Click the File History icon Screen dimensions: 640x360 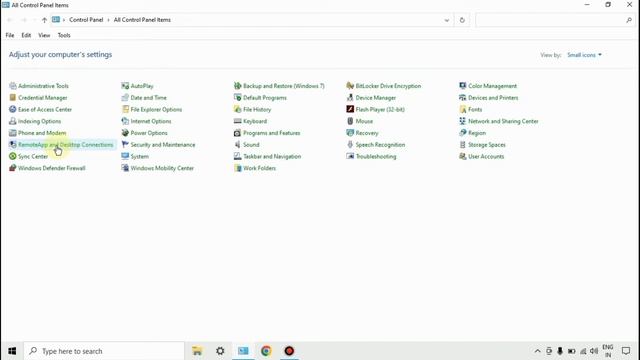(x=238, y=109)
